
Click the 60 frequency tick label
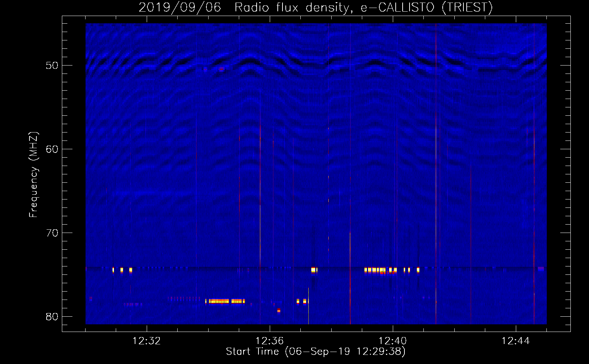coord(52,149)
